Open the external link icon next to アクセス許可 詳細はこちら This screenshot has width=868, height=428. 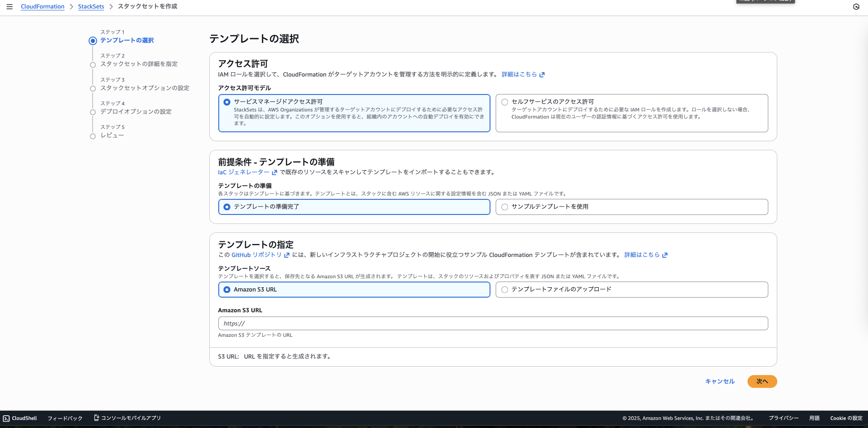point(542,74)
